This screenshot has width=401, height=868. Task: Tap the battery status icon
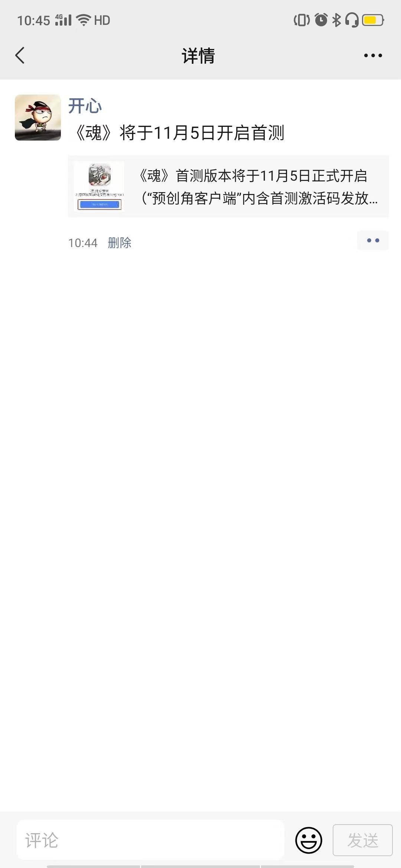(x=373, y=20)
